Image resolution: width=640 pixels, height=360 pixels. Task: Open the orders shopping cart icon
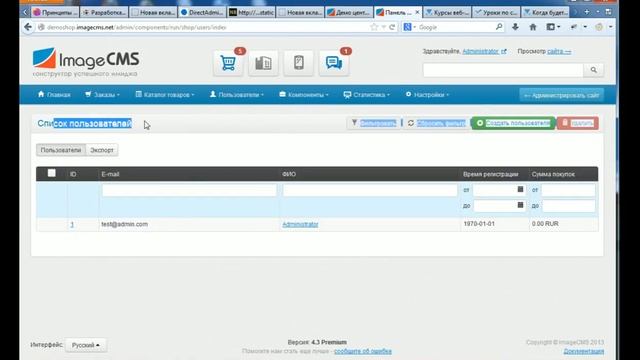[x=228, y=63]
